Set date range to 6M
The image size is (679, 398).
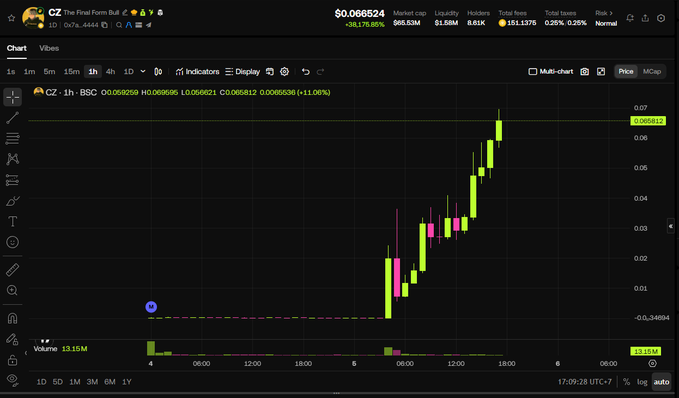110,382
